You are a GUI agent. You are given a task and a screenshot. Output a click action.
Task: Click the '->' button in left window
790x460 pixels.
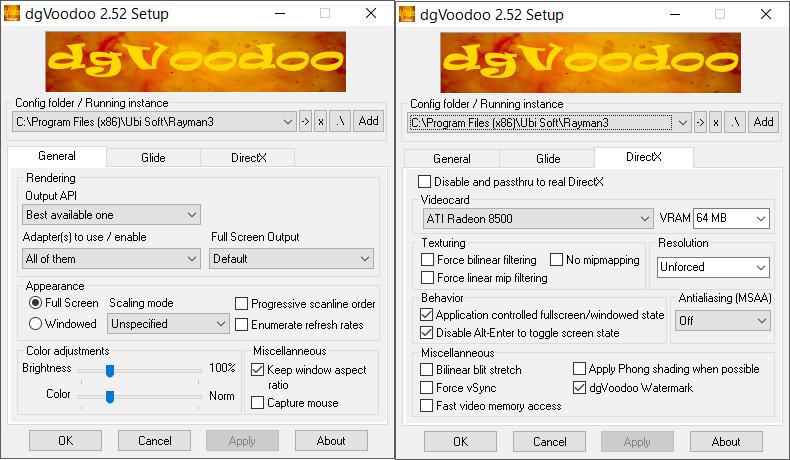305,122
